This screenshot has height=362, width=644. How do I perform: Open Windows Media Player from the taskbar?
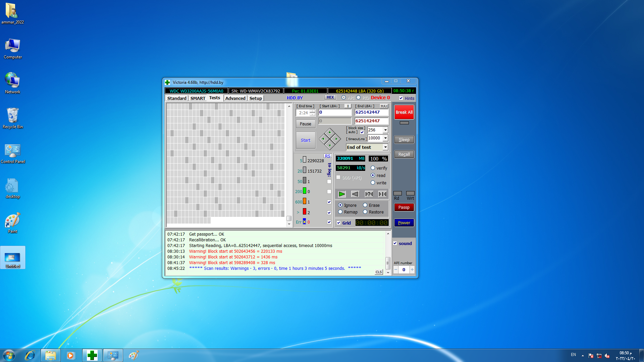(x=70, y=355)
